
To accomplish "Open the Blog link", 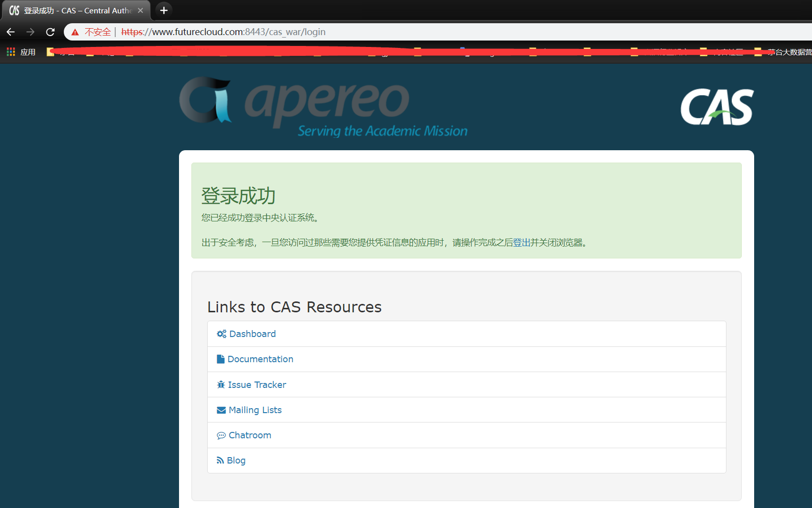I will [x=236, y=461].
